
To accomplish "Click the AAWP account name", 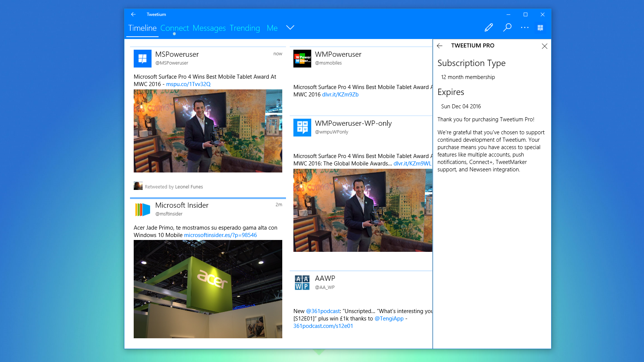I will click(x=325, y=279).
